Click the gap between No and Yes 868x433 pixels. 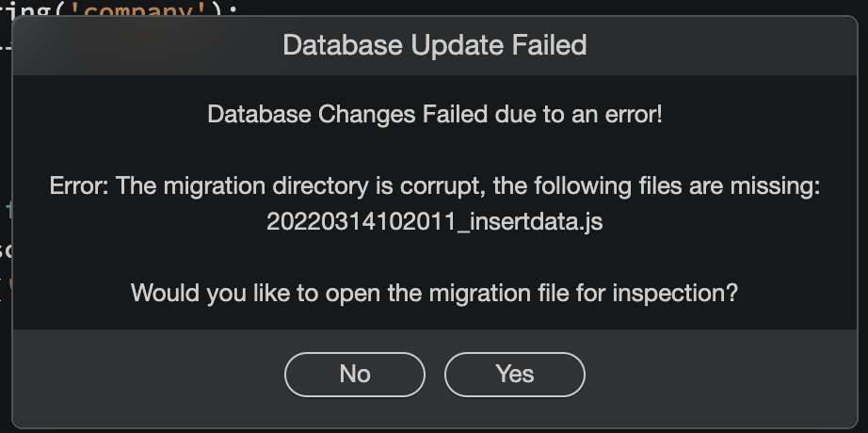[434, 374]
